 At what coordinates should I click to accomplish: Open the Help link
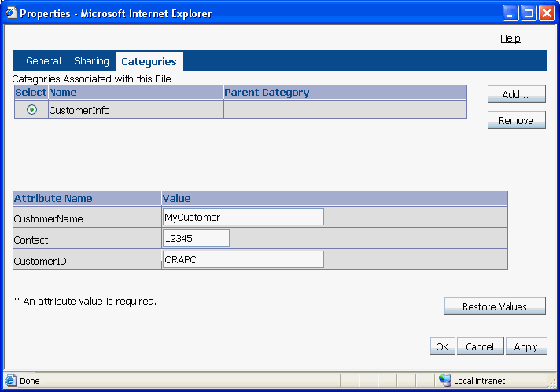pos(510,38)
